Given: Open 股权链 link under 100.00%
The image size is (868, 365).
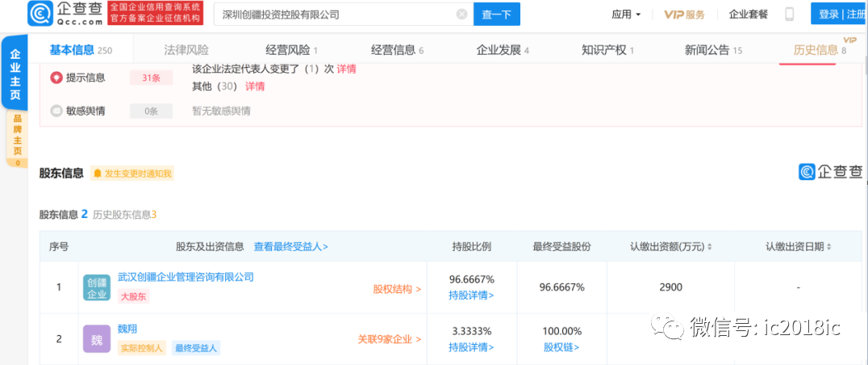Looking at the screenshot, I should coord(561,347).
